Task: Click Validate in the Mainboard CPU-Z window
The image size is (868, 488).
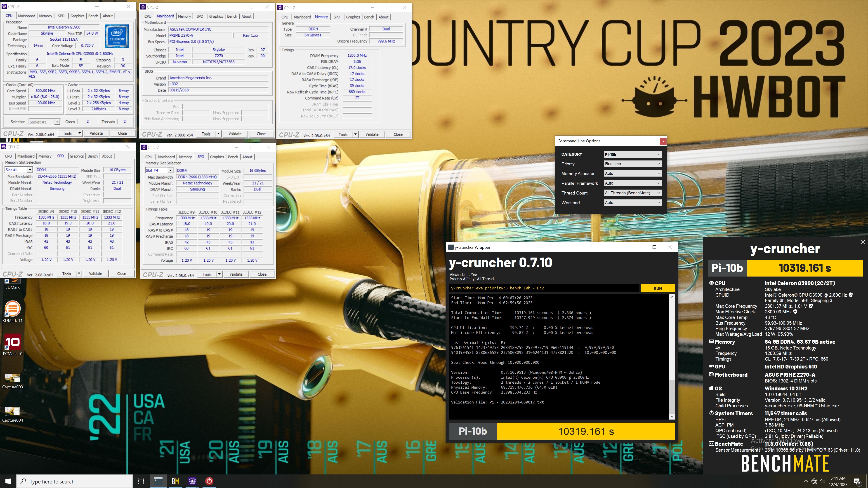Action: click(235, 134)
